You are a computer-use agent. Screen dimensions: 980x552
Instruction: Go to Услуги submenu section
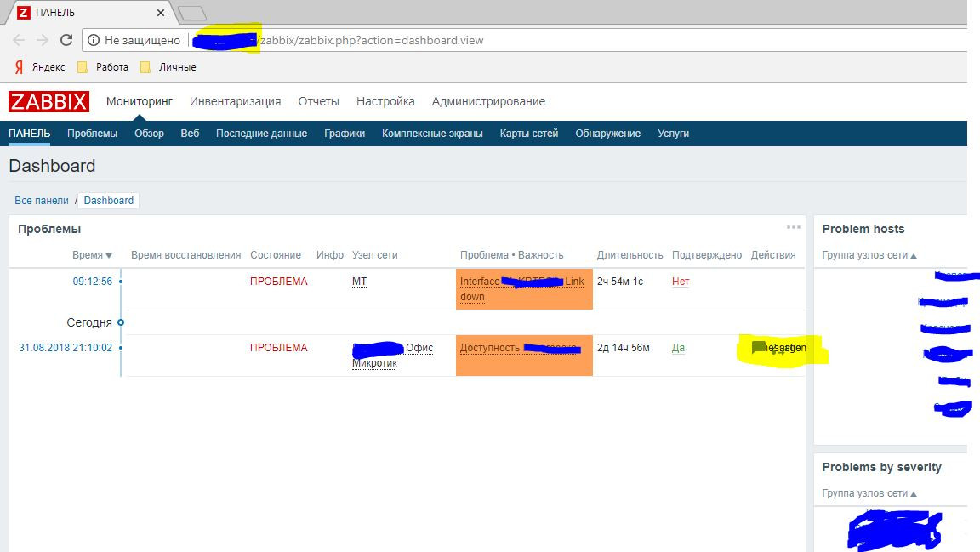point(673,134)
